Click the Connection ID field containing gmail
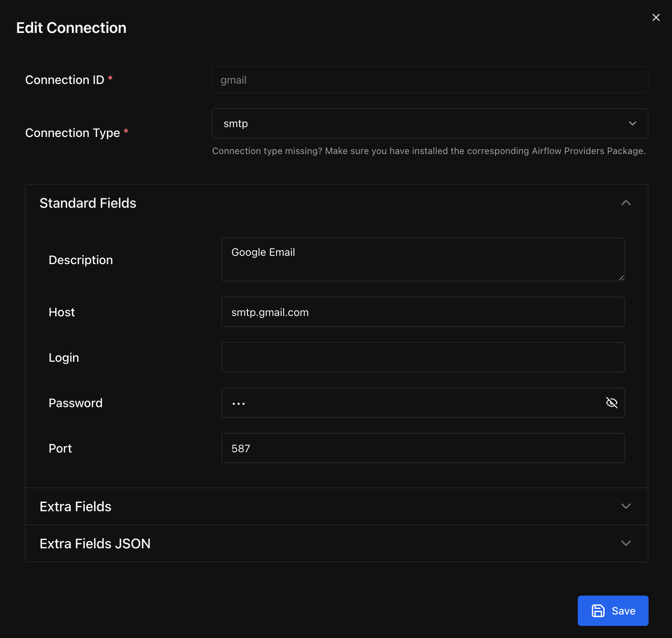 tap(430, 79)
